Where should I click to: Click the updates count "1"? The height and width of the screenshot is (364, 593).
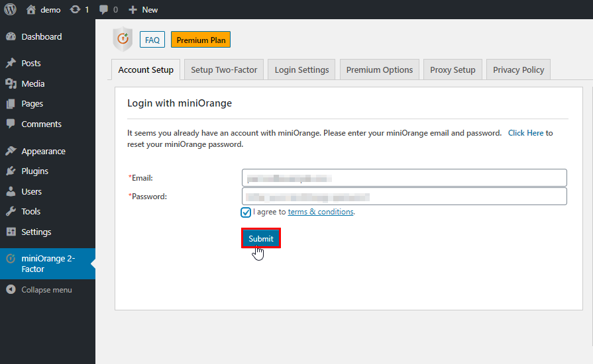87,10
